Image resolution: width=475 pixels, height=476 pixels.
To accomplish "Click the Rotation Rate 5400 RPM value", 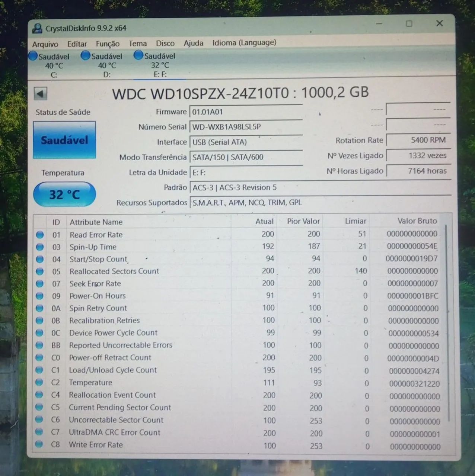I will 418,140.
